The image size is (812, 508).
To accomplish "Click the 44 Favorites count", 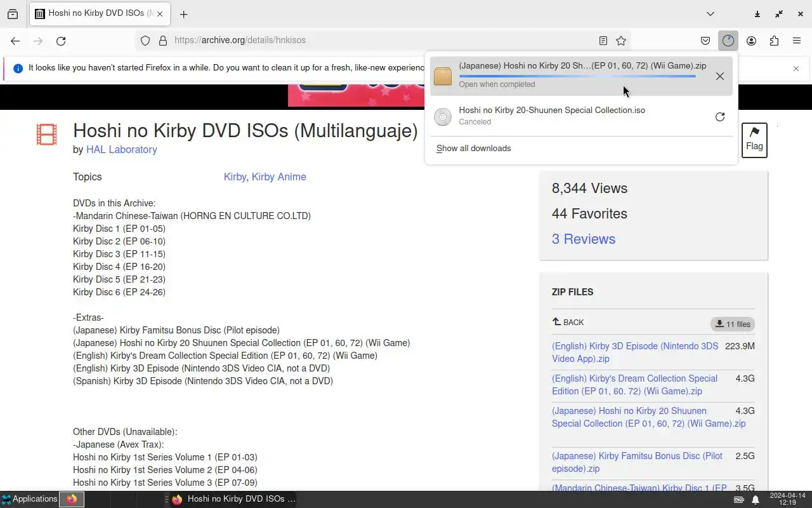I will tap(589, 213).
